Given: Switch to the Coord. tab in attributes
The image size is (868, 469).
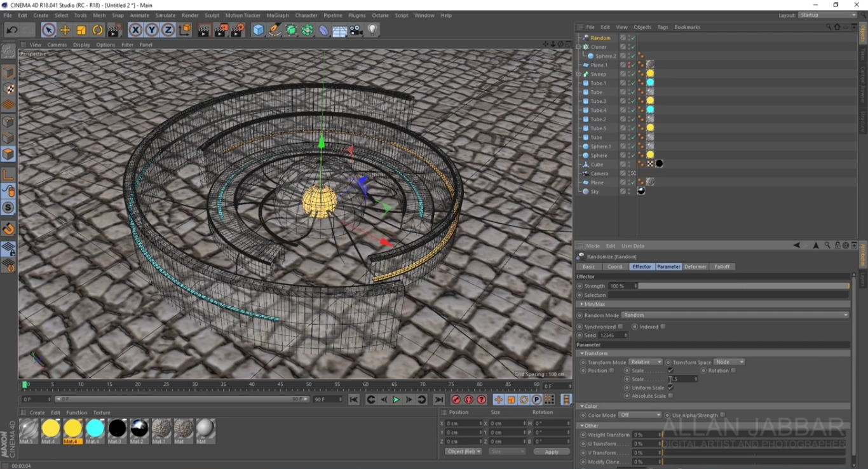Looking at the screenshot, I should [x=615, y=266].
